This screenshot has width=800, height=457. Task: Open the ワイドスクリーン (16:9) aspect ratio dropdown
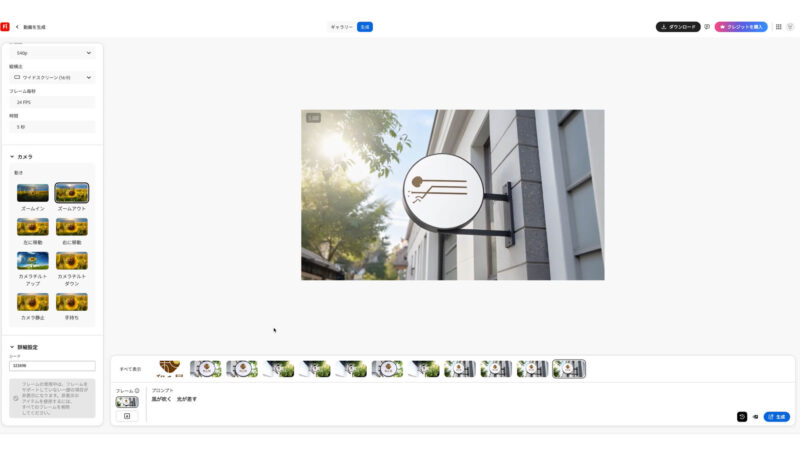pyautogui.click(x=52, y=78)
